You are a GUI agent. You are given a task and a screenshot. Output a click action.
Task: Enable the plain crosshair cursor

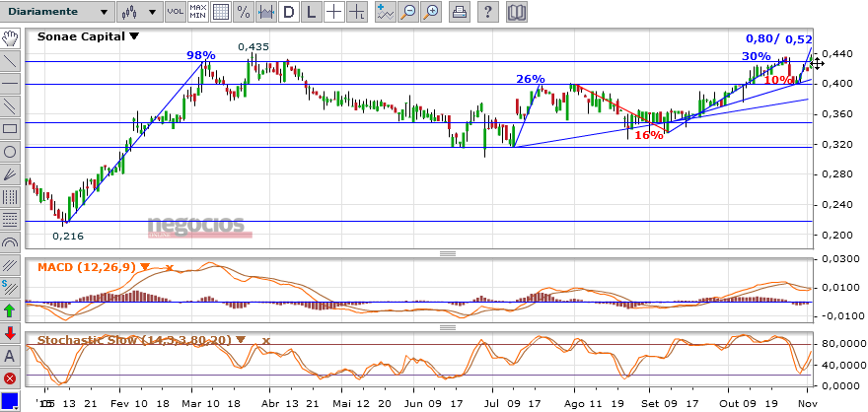point(333,12)
